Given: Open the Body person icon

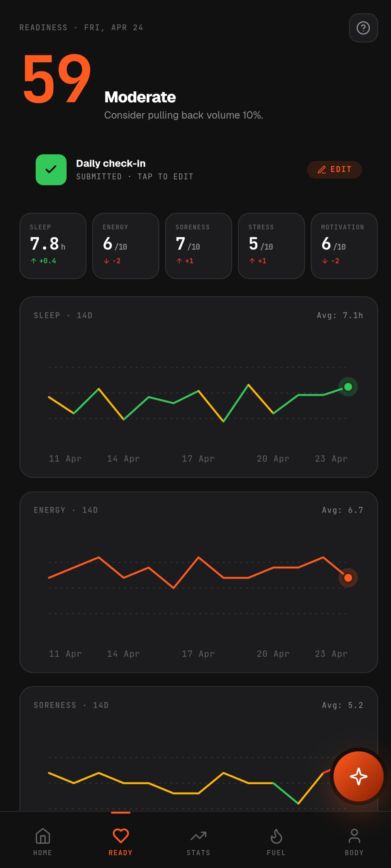Looking at the screenshot, I should 354,836.
